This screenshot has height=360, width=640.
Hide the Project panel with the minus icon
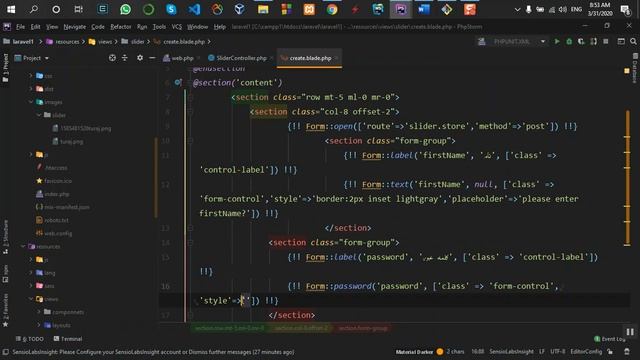(x=152, y=58)
